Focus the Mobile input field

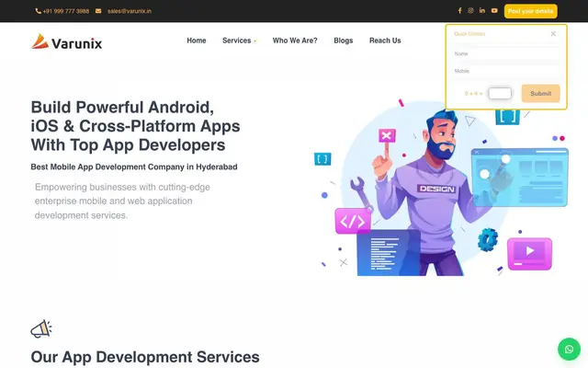click(506, 72)
